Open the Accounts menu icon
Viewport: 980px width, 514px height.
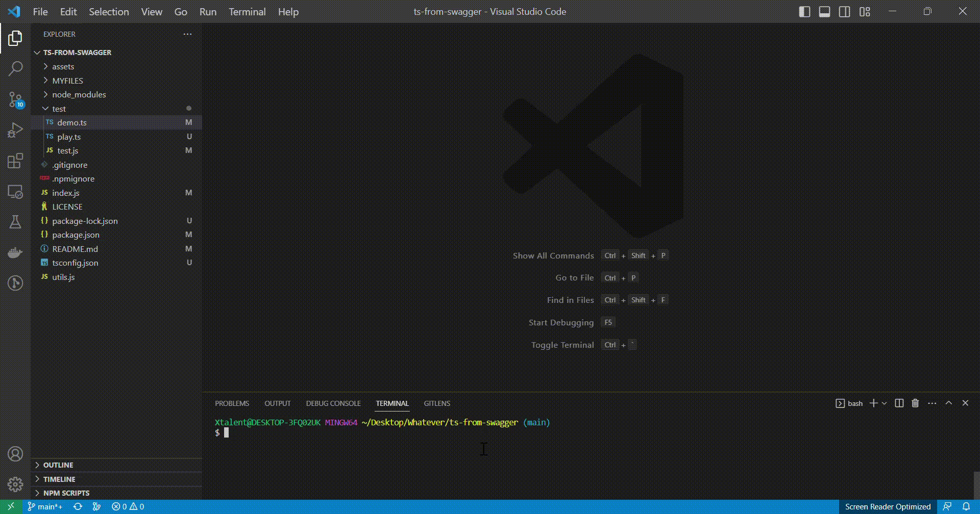pos(15,454)
